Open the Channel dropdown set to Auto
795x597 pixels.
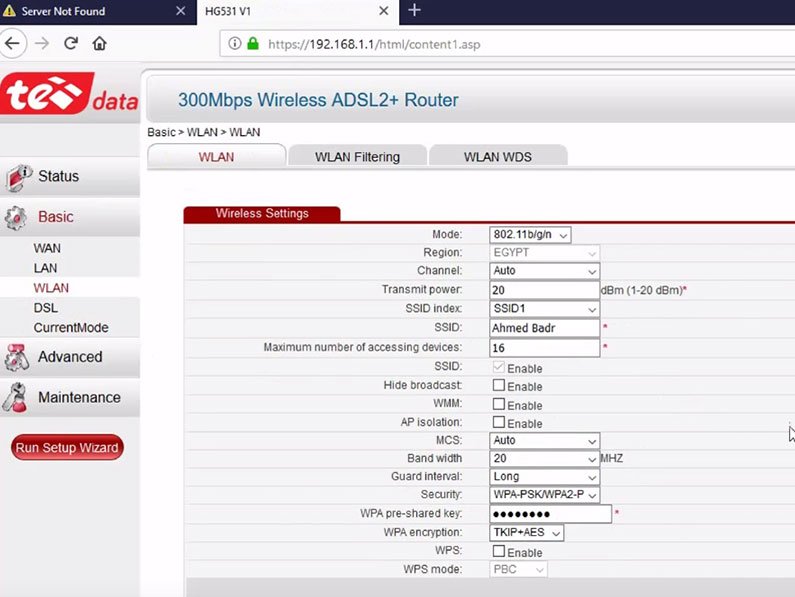pos(544,271)
